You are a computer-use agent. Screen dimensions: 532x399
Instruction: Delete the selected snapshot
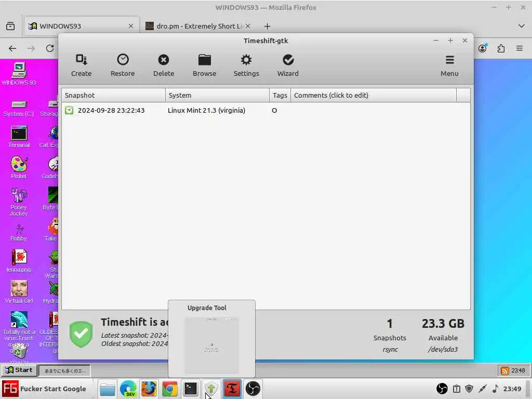(164, 65)
